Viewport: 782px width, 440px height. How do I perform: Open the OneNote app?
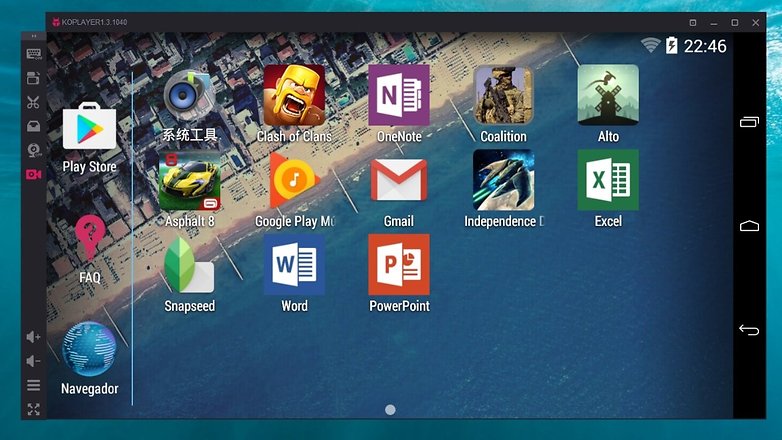coord(398,95)
